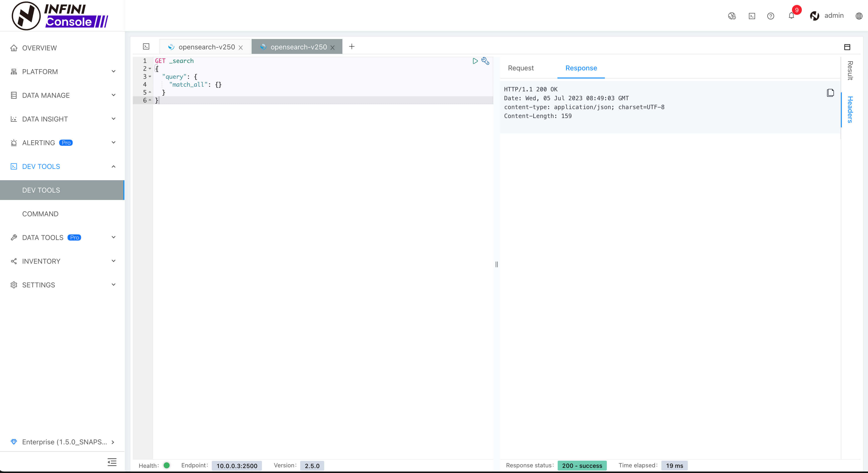
Task: Click the Enterprise diamond icon
Action: pyautogui.click(x=14, y=442)
